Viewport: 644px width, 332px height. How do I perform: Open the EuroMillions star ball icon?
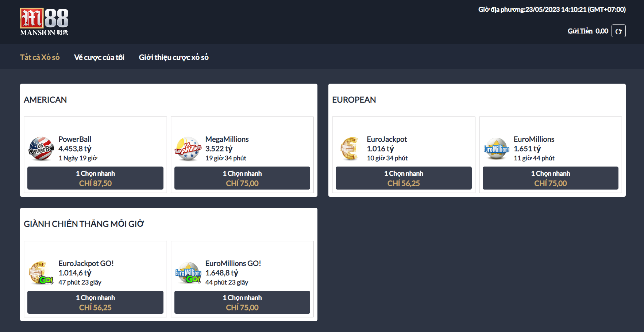(496, 149)
